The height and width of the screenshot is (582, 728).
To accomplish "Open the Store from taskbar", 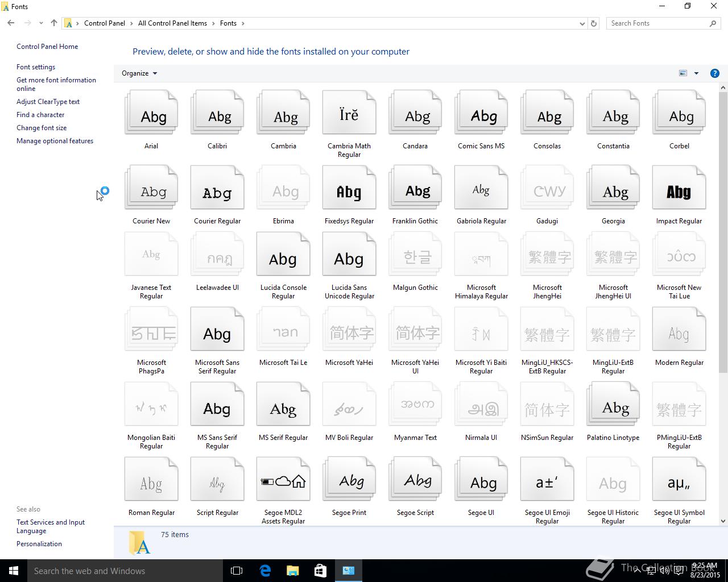I will (321, 571).
